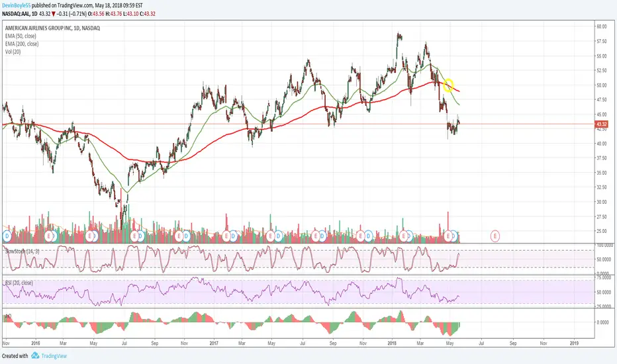Open the earnings E marker near February 2016
Screen dimensions: 617x364
(x=49, y=236)
